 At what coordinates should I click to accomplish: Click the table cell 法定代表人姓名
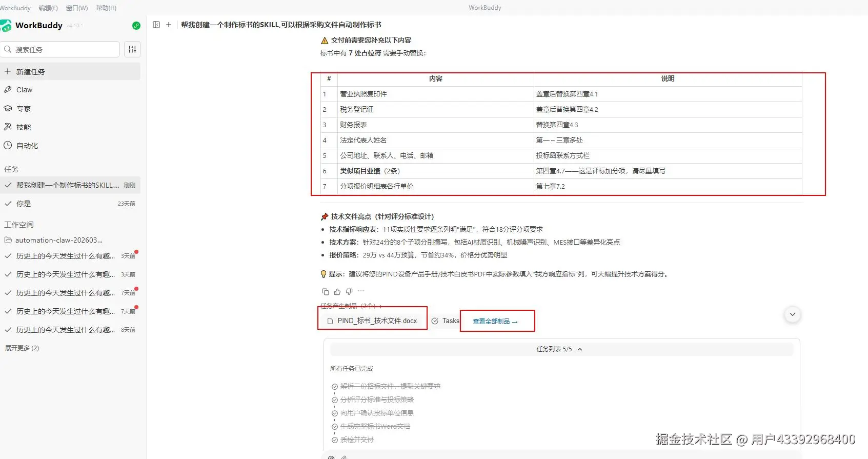click(435, 140)
